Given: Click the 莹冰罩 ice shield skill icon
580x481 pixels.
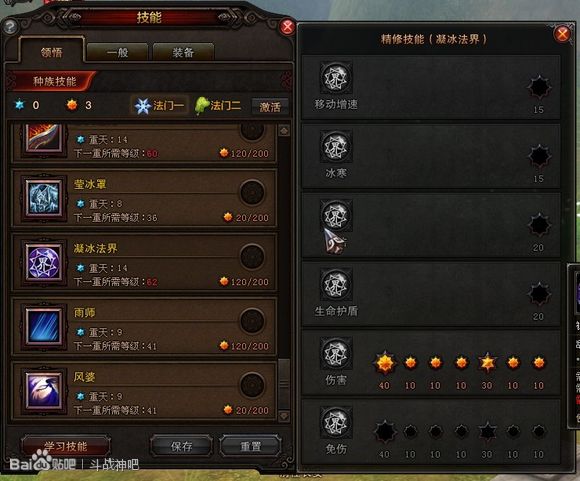Looking at the screenshot, I should pos(44,198).
